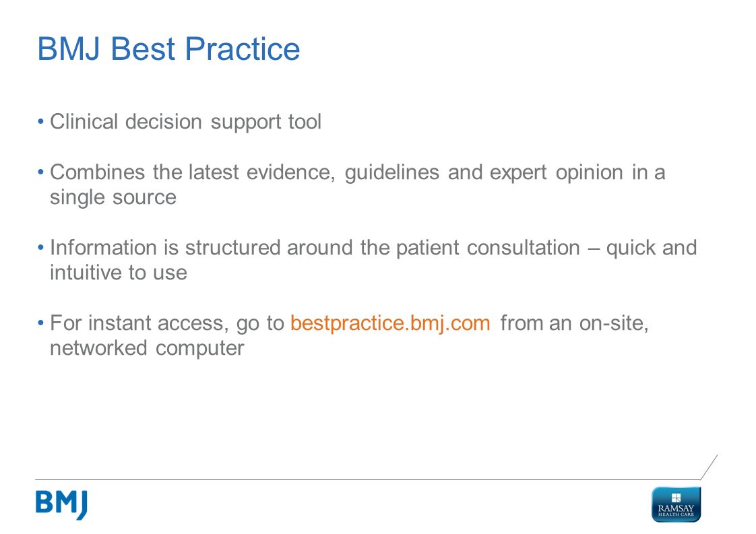The height and width of the screenshot is (534, 756).
Task: Click the diagonal line accent near bottom right
Action: click(709, 467)
